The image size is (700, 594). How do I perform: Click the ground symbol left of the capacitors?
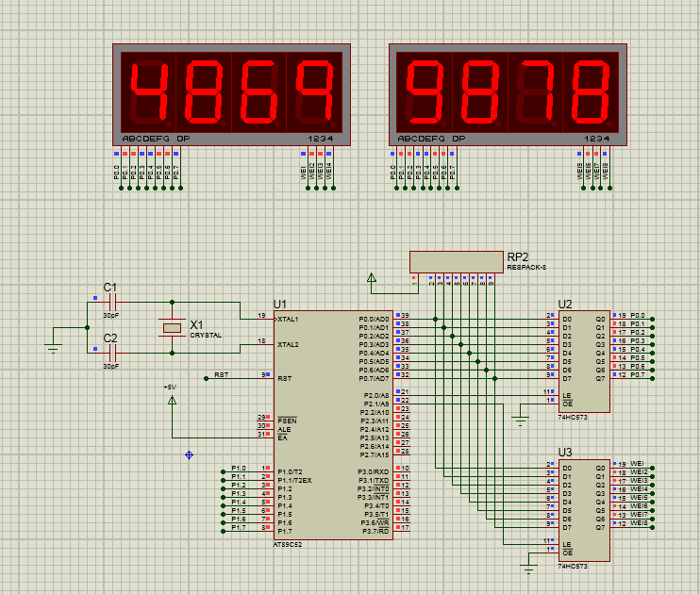(x=53, y=348)
